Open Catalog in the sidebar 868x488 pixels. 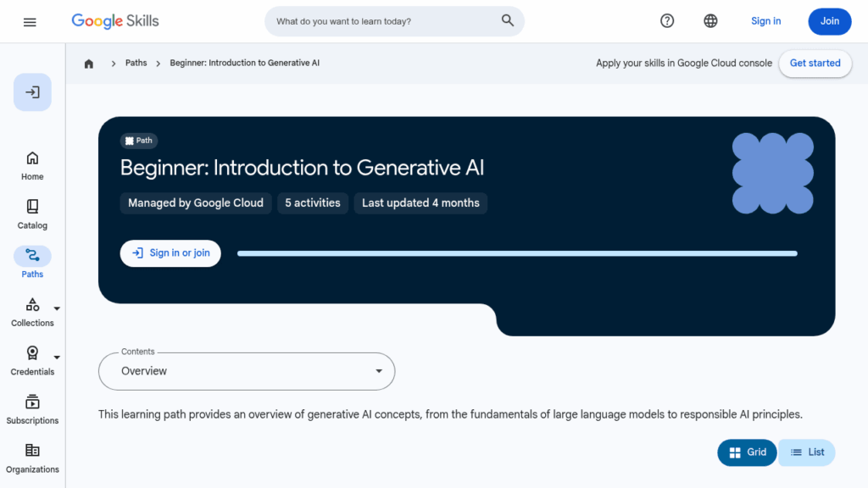[33, 214]
